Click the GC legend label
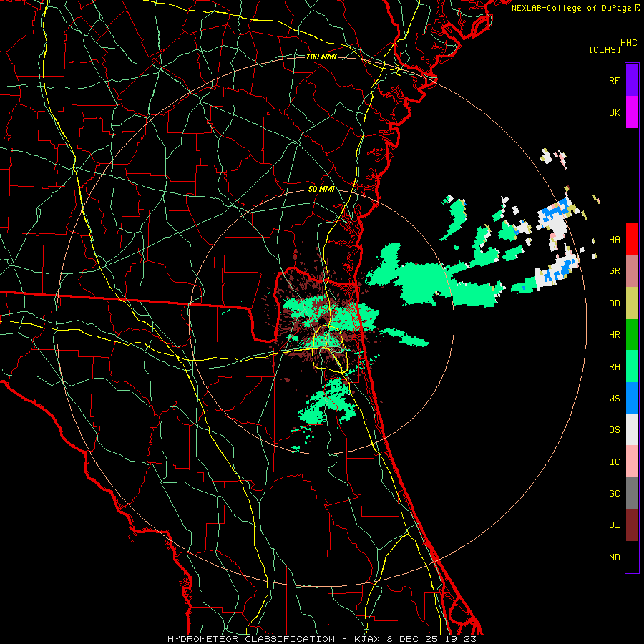Screen dimensions: 644x644 614,494
